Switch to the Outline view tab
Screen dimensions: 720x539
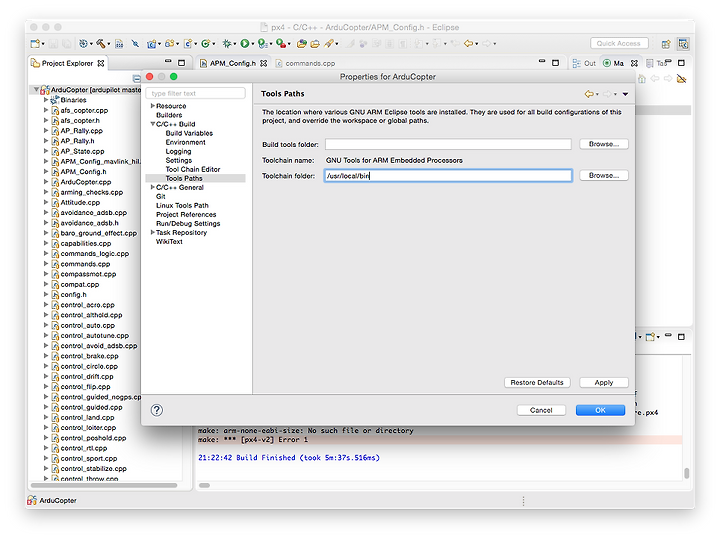(585, 63)
